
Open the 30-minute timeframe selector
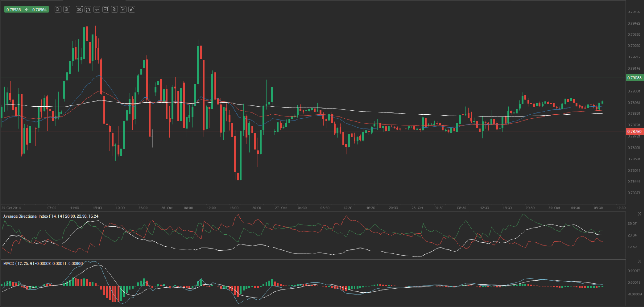pos(79,9)
